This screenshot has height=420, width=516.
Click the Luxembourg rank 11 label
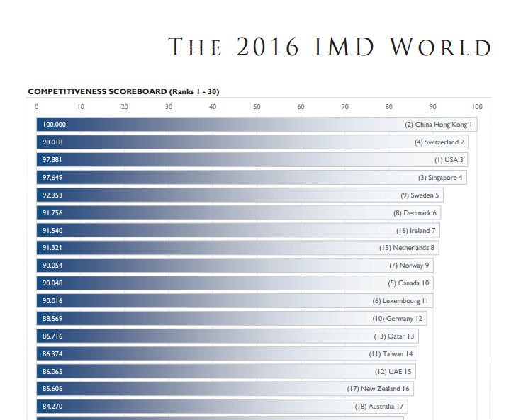pyautogui.click(x=400, y=301)
